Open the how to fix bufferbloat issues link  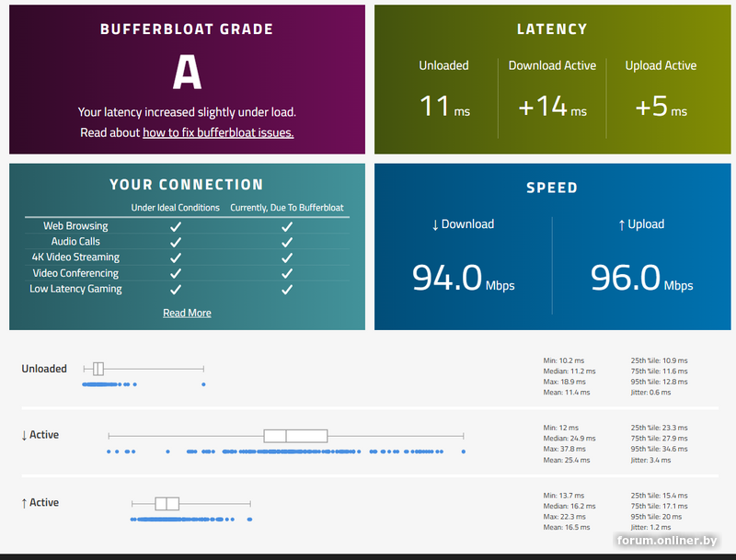[x=218, y=132]
